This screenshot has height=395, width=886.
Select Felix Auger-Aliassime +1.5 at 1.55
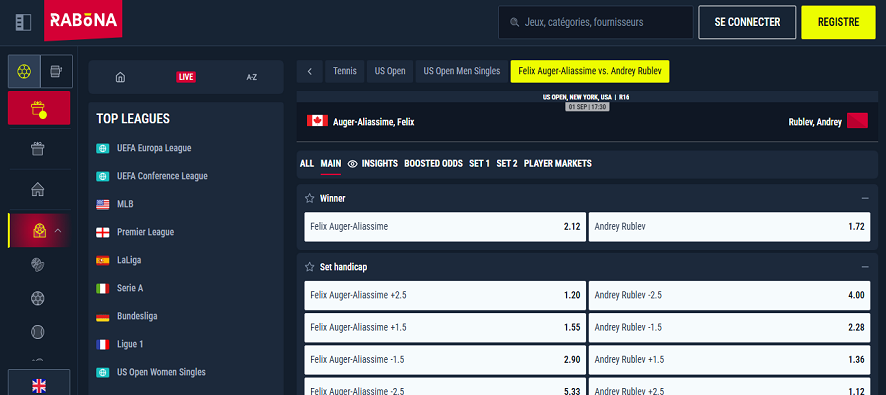pos(445,328)
